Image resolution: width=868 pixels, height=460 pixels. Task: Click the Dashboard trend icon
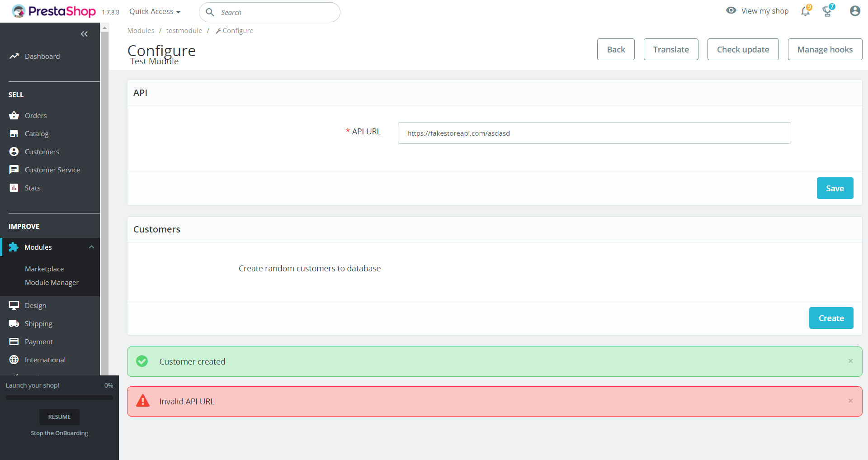(14, 56)
